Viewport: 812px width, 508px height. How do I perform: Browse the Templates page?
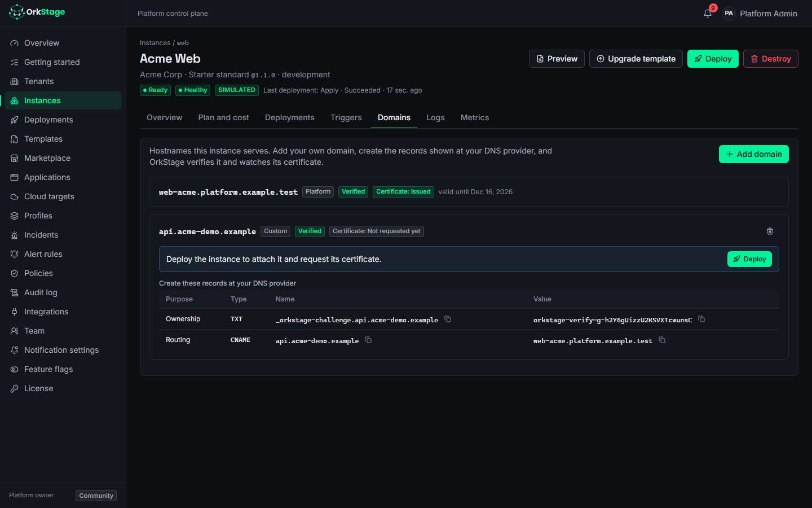[63, 139]
